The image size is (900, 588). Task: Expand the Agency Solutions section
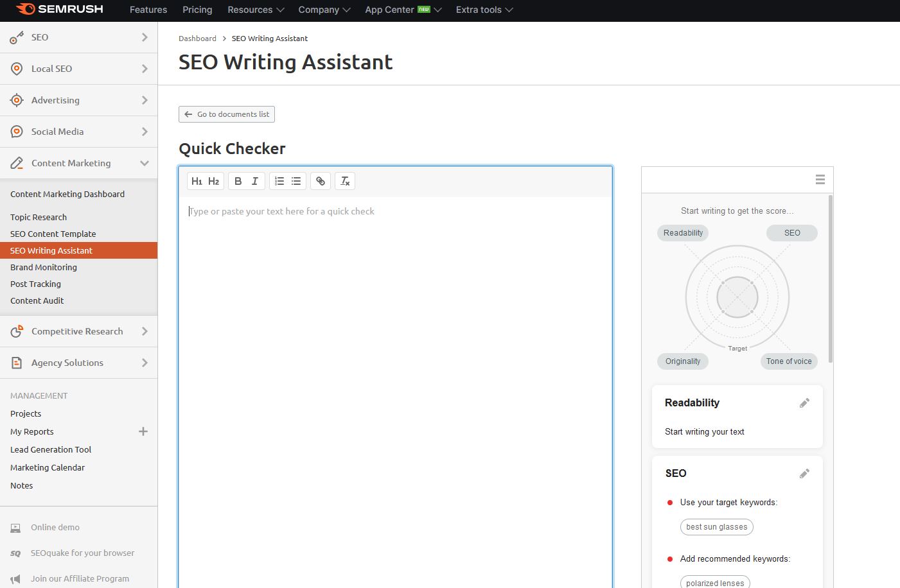tap(145, 363)
